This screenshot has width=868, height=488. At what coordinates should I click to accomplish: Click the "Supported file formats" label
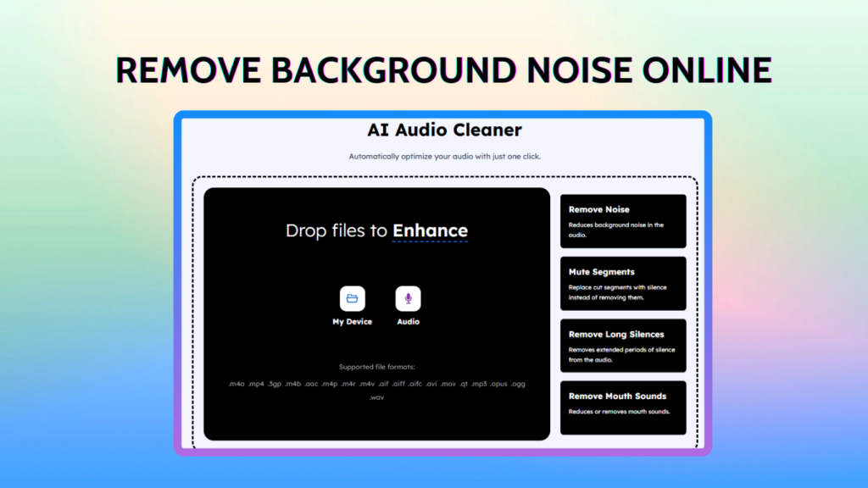point(376,367)
